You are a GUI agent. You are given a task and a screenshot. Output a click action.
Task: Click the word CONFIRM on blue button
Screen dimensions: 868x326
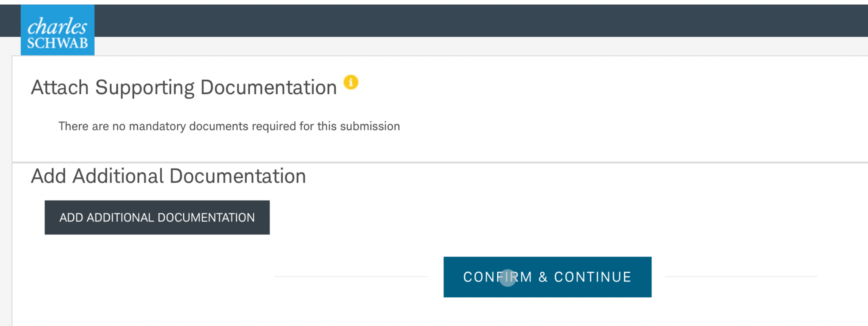pos(498,277)
